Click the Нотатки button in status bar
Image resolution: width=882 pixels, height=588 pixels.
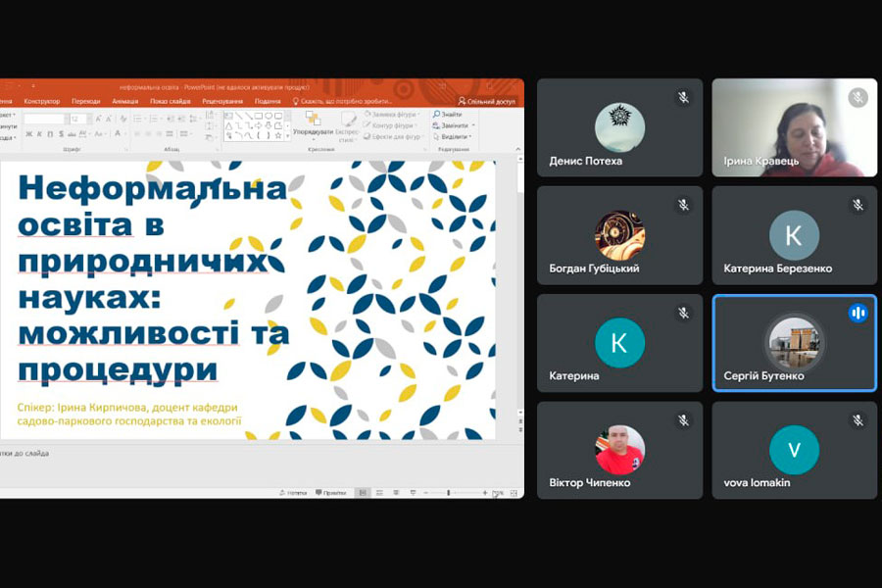coord(293,493)
